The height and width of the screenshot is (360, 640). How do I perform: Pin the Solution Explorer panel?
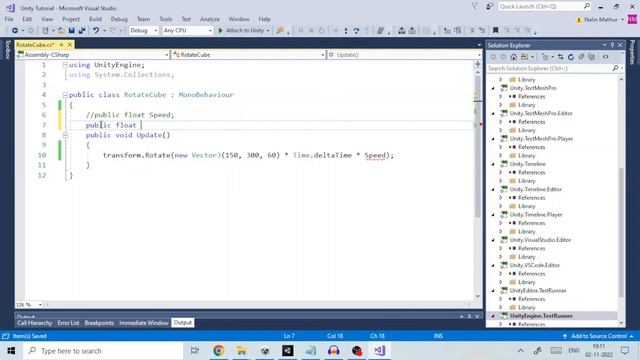[612, 45]
